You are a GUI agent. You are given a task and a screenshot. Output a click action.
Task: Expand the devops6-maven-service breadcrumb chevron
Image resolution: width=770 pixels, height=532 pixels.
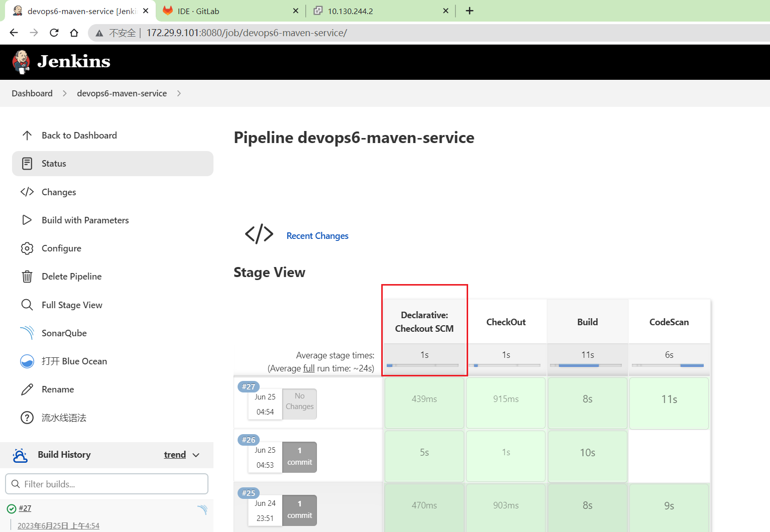179,93
